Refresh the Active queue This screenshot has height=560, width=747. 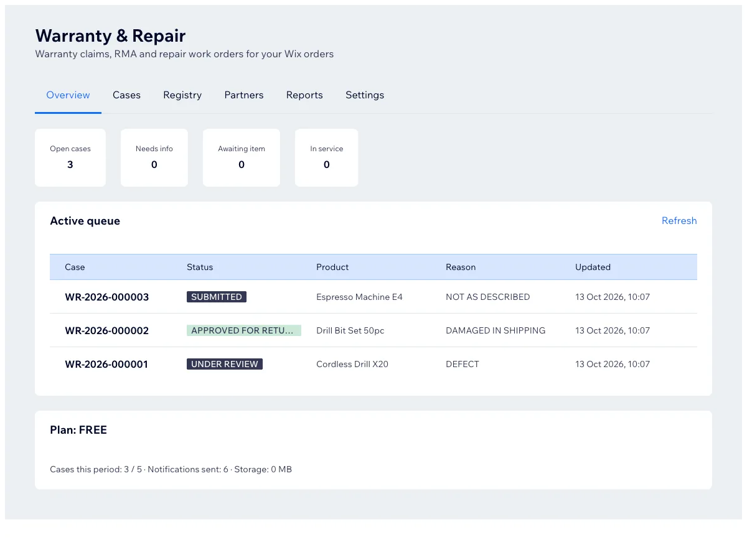(x=679, y=221)
